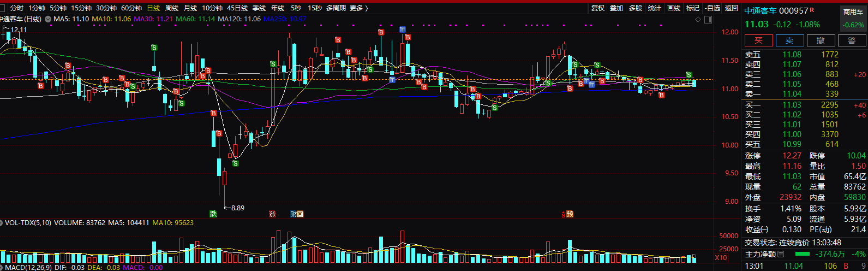Select the 季线 quarterly period tab
Image resolution: width=868 pixels, height=271 pixels.
pyautogui.click(x=259, y=8)
